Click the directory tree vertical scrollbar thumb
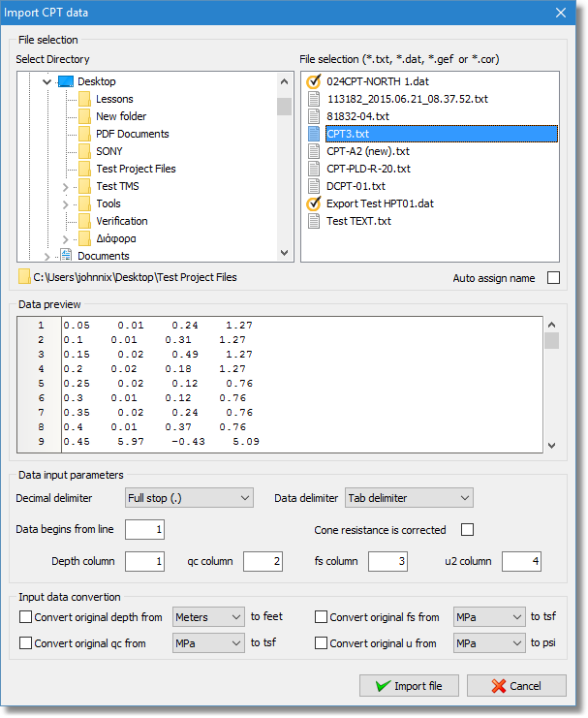This screenshot has height=718, width=588. (284, 107)
